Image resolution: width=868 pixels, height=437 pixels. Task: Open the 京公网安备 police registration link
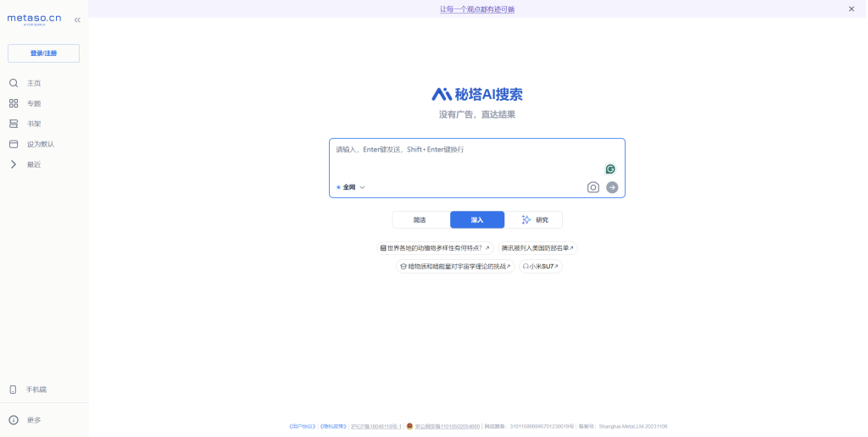tap(448, 427)
